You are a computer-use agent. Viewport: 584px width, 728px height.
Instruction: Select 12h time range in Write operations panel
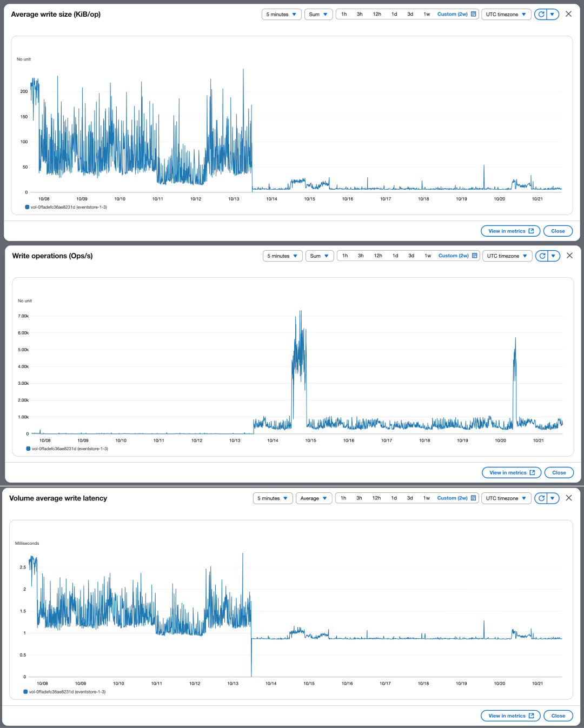tap(378, 256)
